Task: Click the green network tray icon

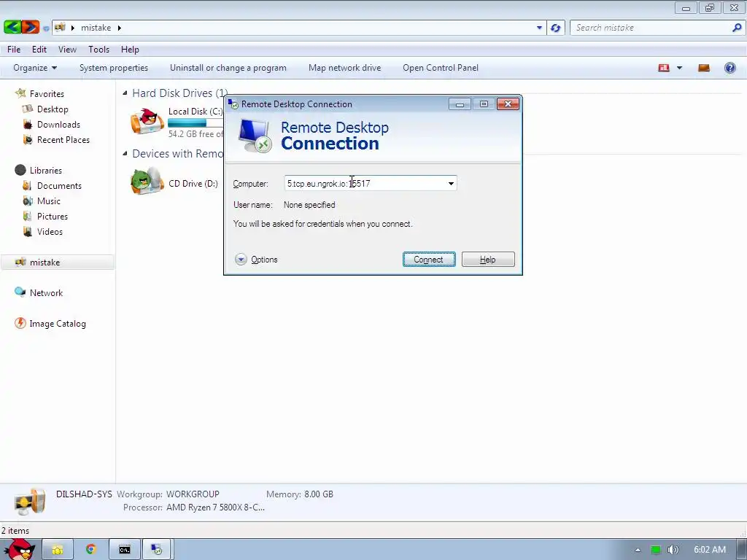Action: tap(656, 550)
